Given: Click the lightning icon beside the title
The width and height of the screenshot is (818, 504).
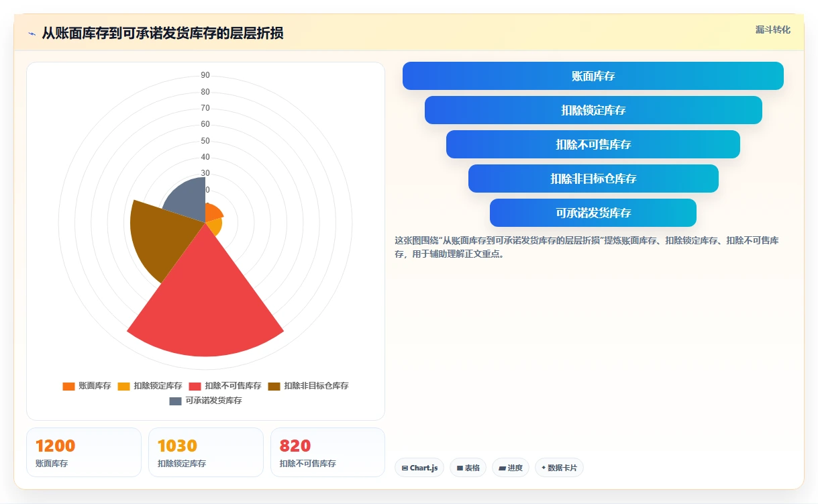Looking at the screenshot, I should (32, 34).
